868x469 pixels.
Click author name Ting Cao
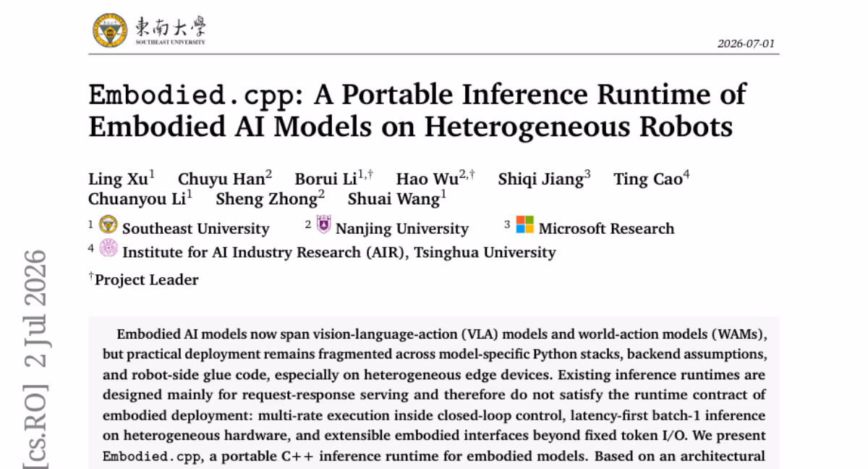coord(648,179)
